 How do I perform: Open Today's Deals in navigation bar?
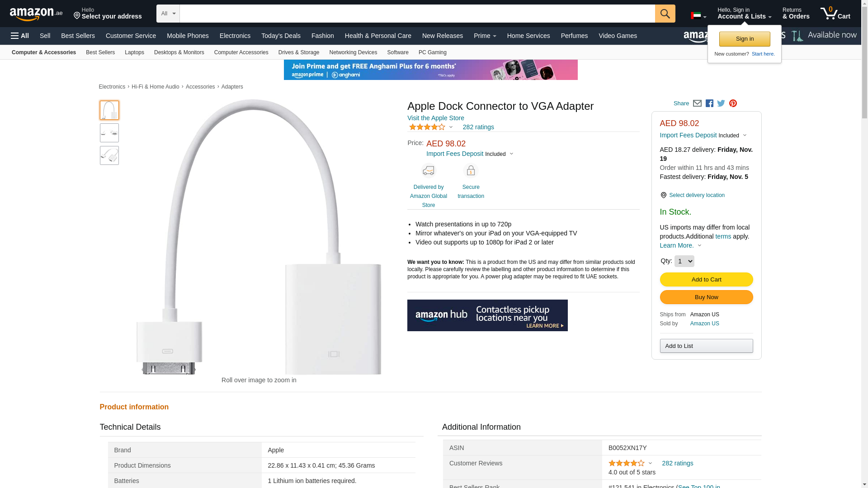[281, 36]
